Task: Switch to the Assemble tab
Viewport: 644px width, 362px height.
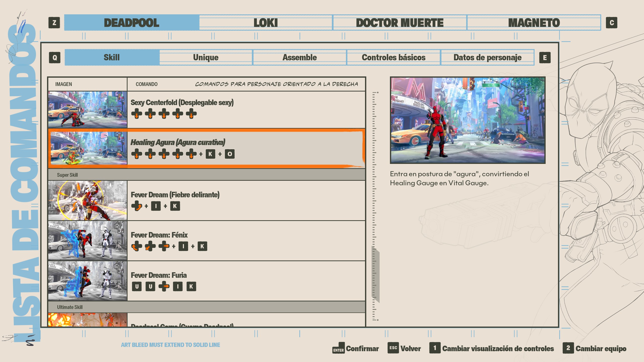Action: (300, 58)
